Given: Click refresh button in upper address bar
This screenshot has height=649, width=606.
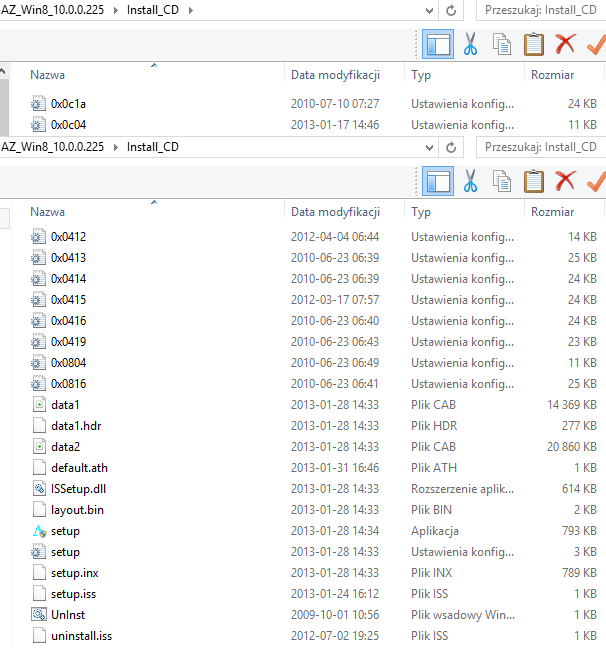Looking at the screenshot, I should click(451, 10).
